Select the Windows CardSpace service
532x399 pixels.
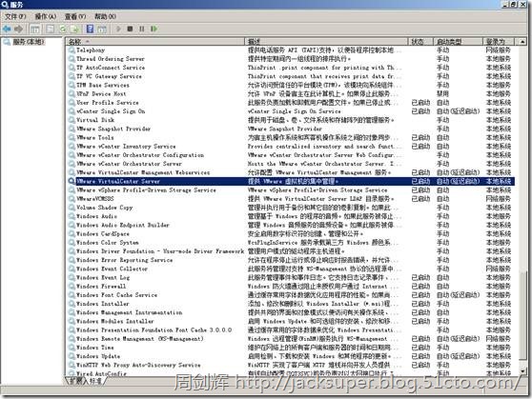tap(102, 233)
